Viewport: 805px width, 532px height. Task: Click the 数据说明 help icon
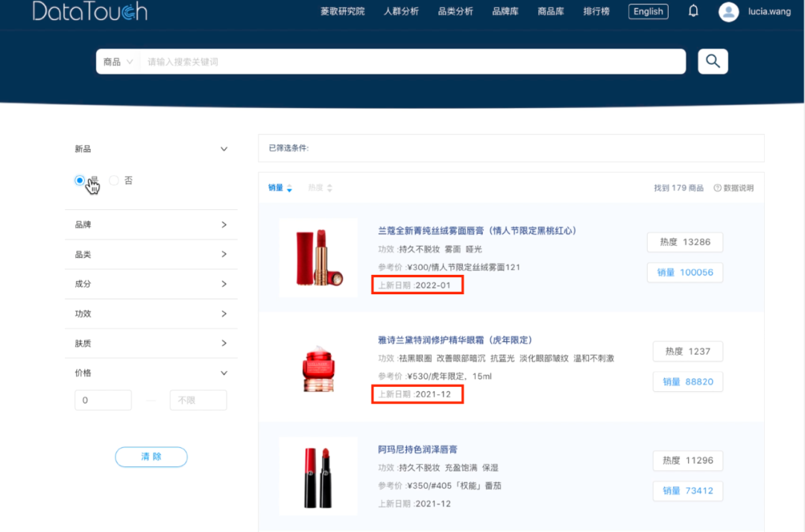click(718, 189)
